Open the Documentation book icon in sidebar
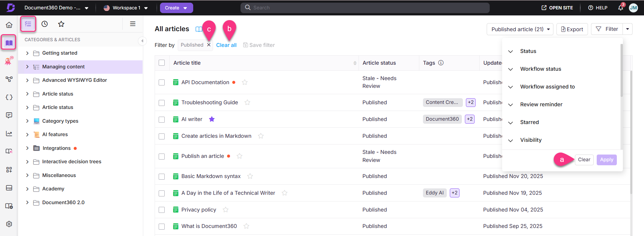 (9, 43)
